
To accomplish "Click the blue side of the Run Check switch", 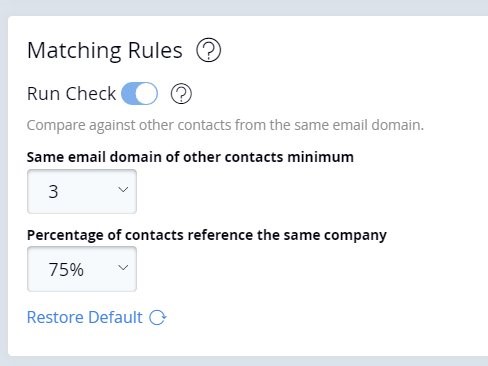I will pyautogui.click(x=128, y=94).
